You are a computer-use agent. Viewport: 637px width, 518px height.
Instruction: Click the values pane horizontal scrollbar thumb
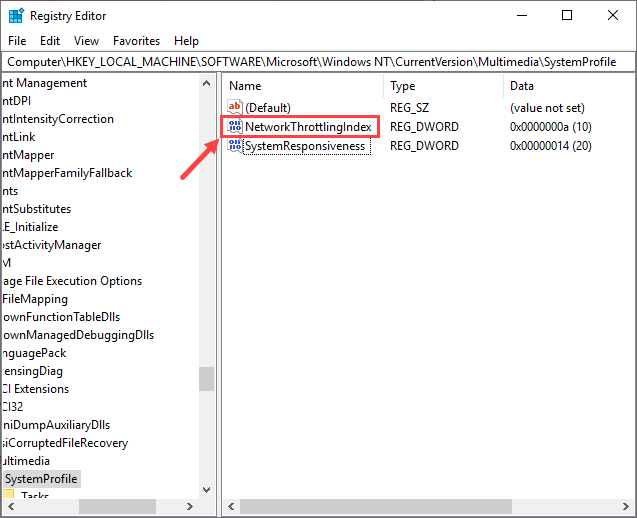pyautogui.click(x=376, y=507)
